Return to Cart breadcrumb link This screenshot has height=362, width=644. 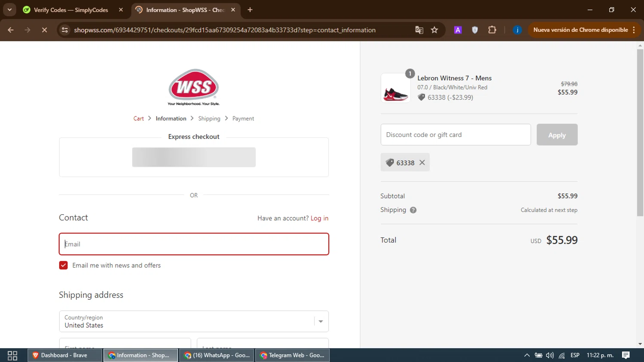(x=139, y=119)
